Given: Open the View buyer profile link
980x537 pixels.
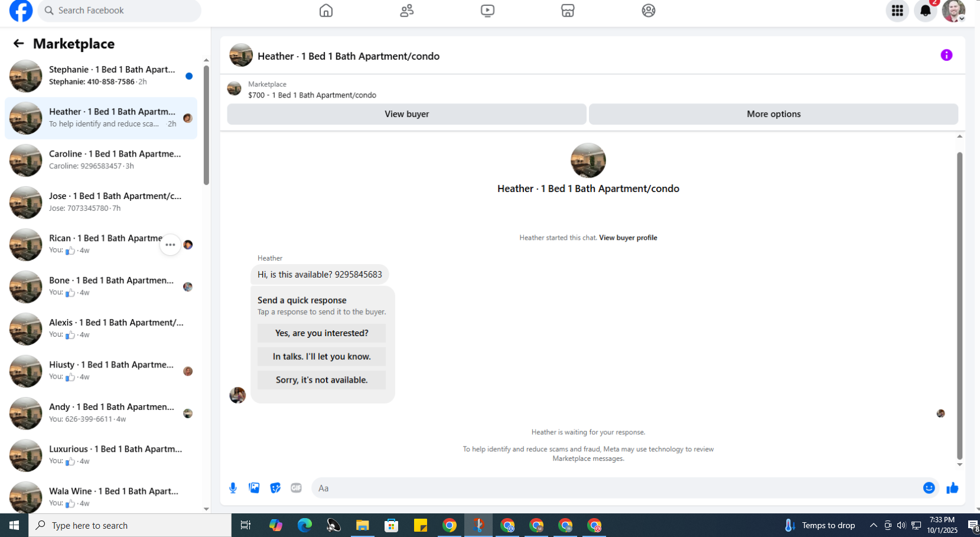Looking at the screenshot, I should click(628, 237).
